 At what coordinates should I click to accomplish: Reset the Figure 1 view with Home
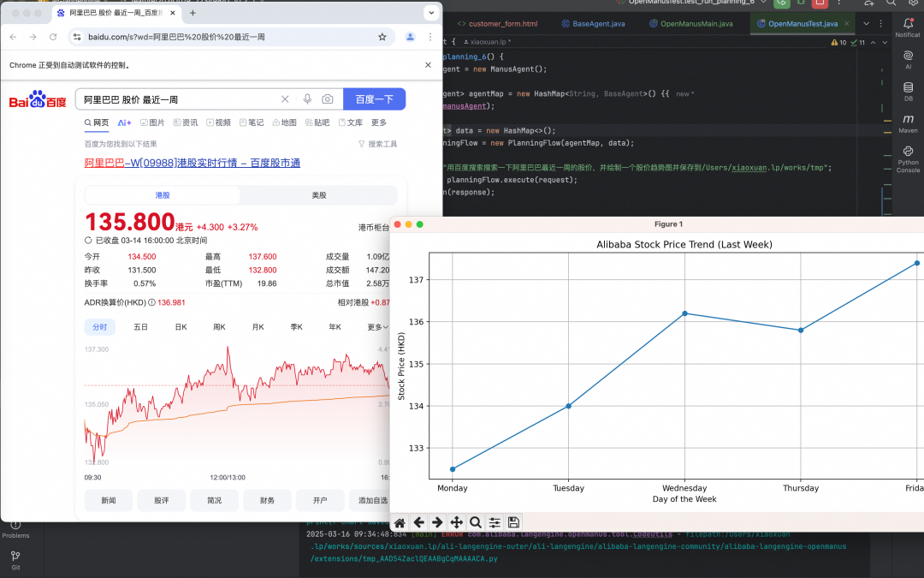click(400, 522)
